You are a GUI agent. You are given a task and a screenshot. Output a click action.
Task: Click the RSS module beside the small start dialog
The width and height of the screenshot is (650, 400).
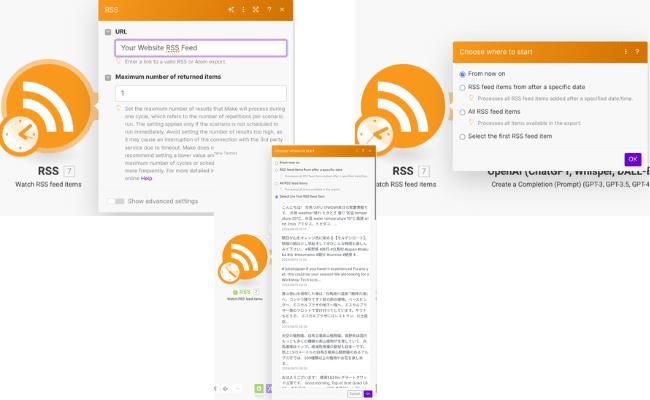pyautogui.click(x=245, y=257)
